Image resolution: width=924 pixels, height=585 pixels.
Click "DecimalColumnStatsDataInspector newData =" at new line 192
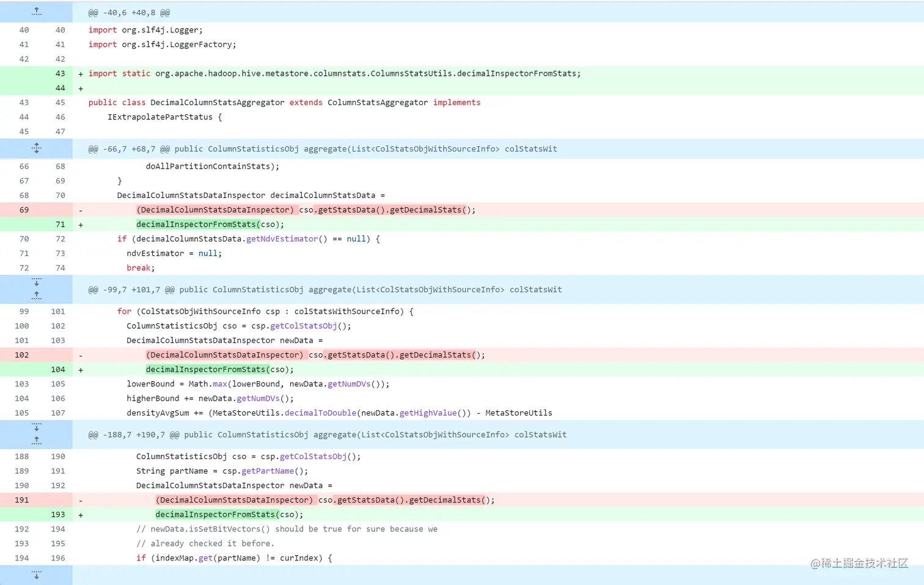click(234, 486)
